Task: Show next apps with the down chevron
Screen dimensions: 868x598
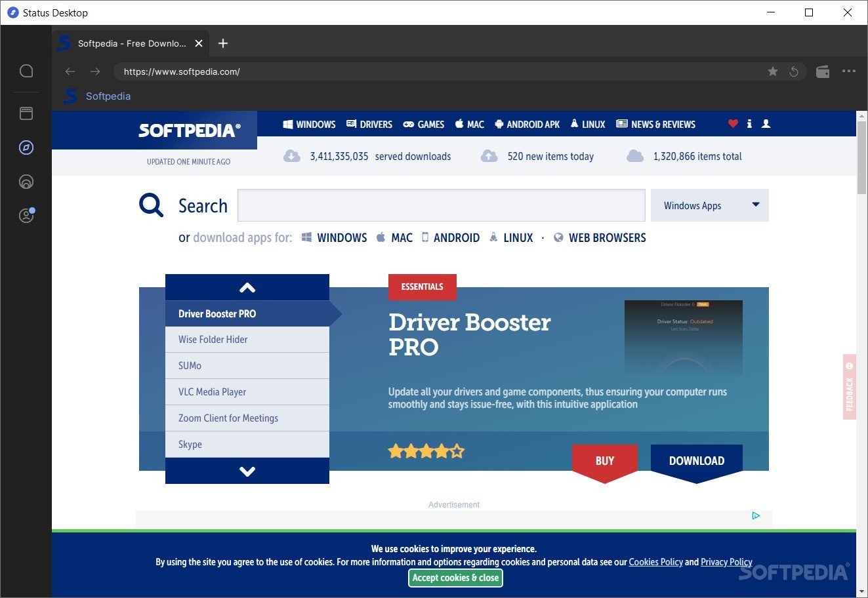Action: tap(247, 471)
